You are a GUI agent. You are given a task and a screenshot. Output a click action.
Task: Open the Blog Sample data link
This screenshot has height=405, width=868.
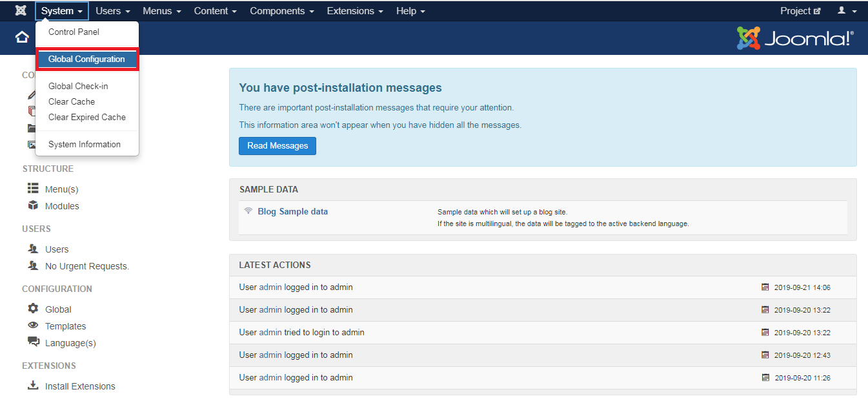[x=292, y=211]
